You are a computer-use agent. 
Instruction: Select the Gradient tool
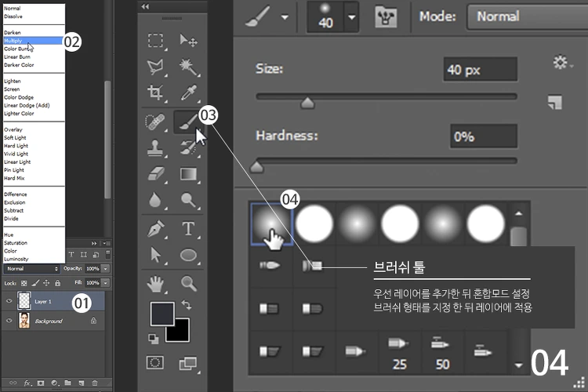pos(188,174)
